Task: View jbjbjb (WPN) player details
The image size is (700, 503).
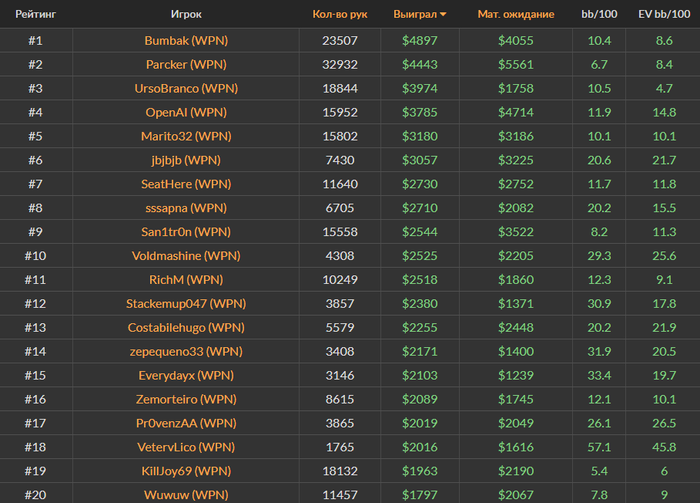Action: pos(186,160)
